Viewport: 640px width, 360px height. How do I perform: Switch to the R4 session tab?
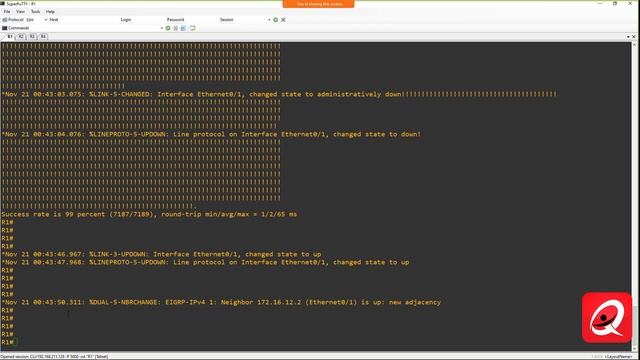tap(43, 37)
